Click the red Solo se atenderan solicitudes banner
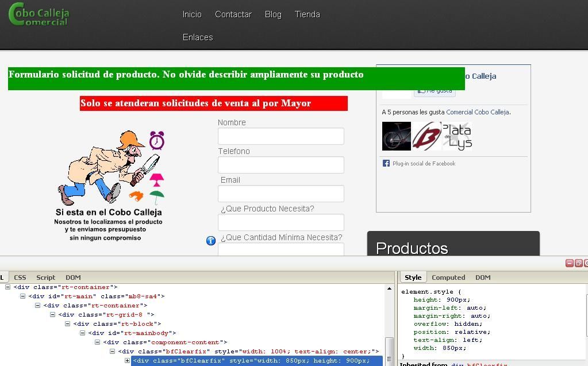Screen dimensions: 588x366 (x=214, y=103)
